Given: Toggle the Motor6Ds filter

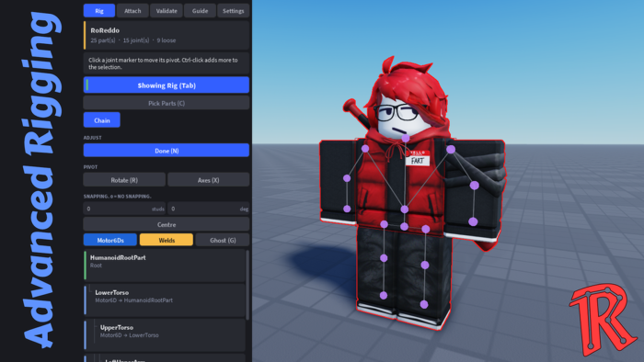Looking at the screenshot, I should (x=110, y=240).
